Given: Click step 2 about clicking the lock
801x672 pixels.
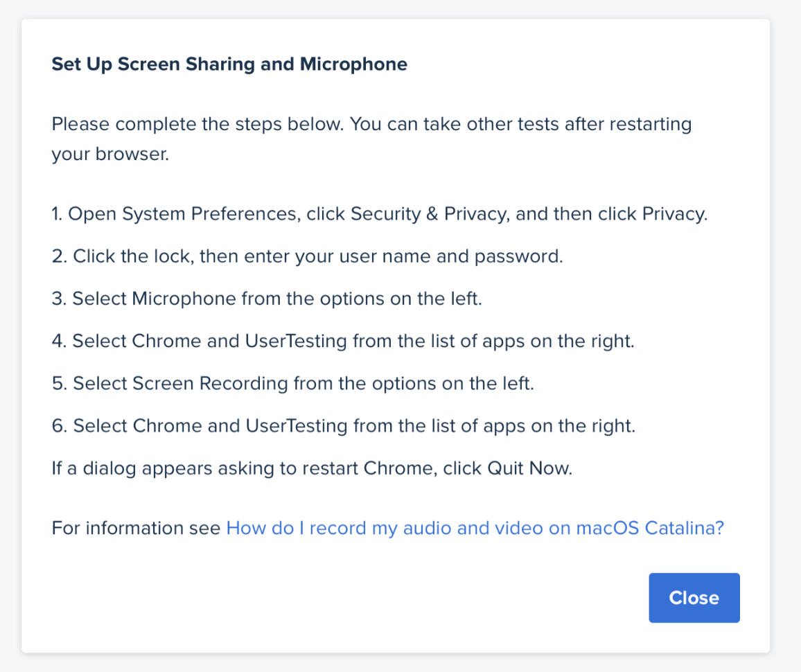Looking at the screenshot, I should click(307, 256).
